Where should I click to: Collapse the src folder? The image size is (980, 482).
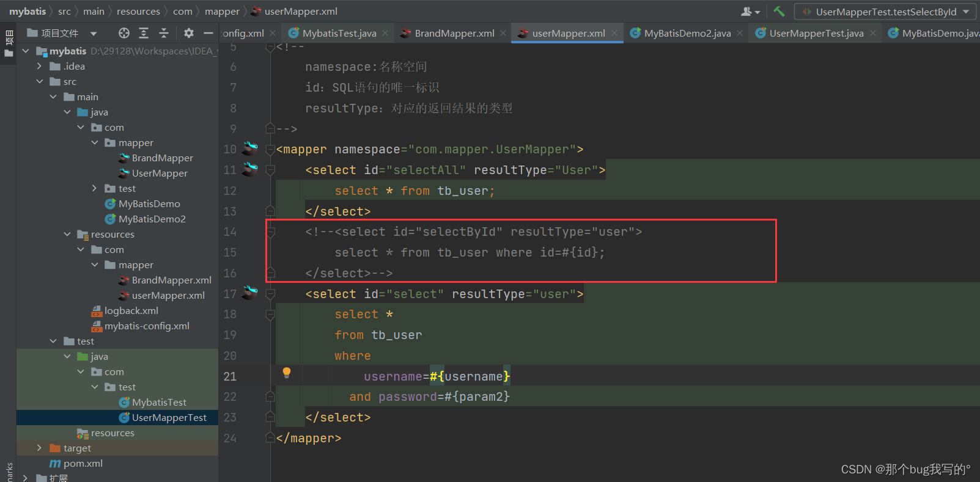tap(40, 81)
